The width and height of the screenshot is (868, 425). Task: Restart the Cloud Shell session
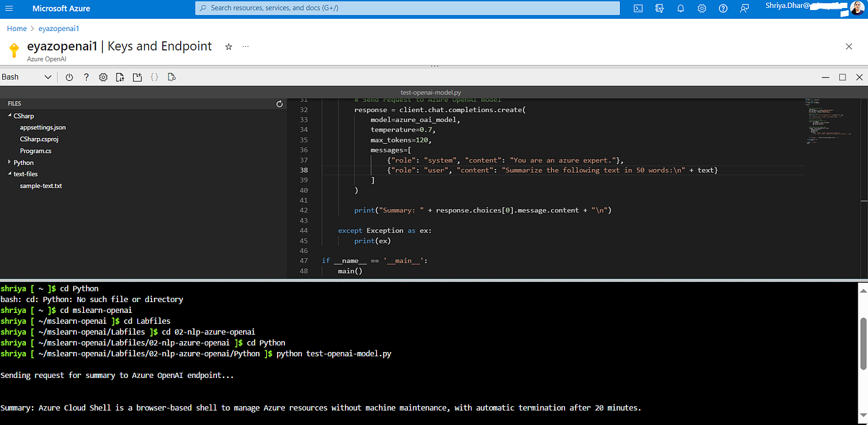[x=69, y=77]
